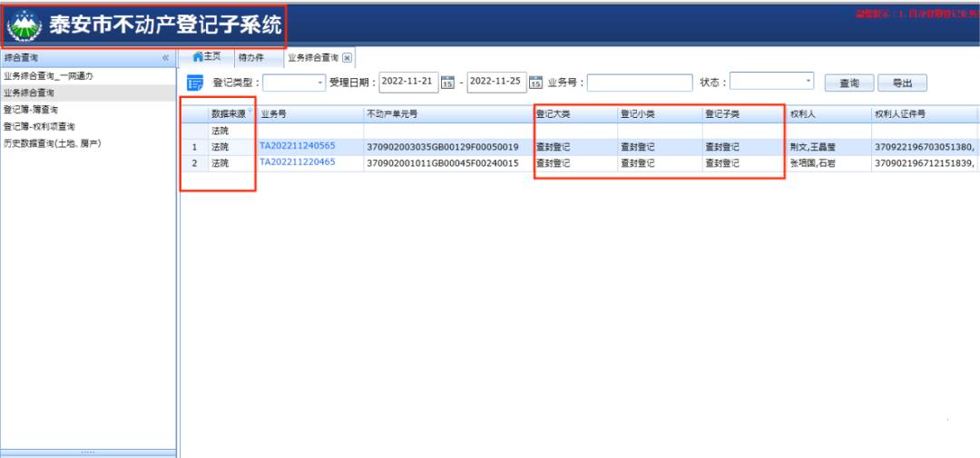Screen dimensions: 980x458
Task: Click the start date field 2022-11-21
Action: click(408, 82)
